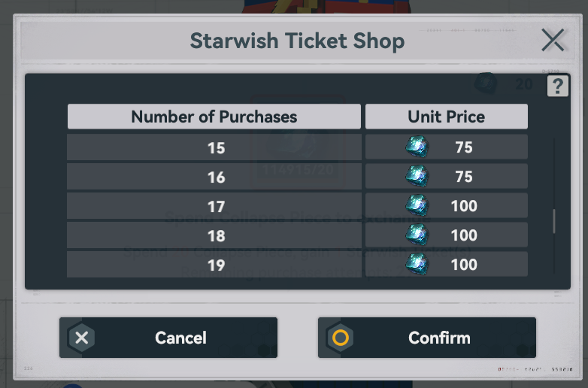Click the Number of Purchases column header

click(x=214, y=117)
